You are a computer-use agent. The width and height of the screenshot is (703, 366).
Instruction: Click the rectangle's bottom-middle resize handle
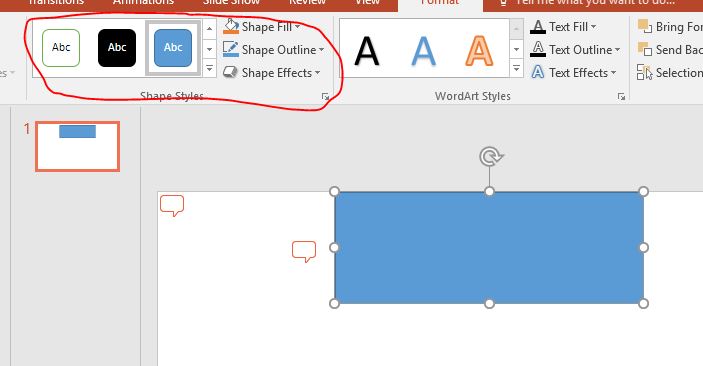490,304
